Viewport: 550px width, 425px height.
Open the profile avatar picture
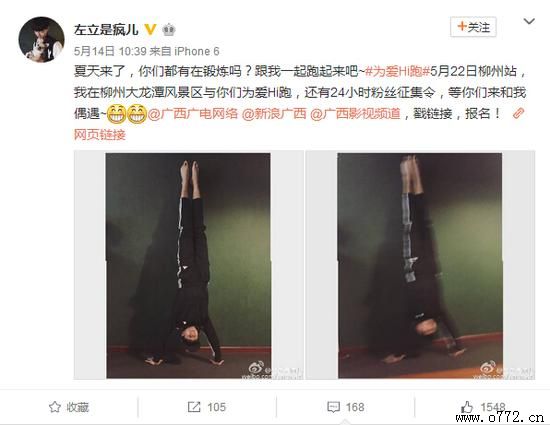(41, 39)
